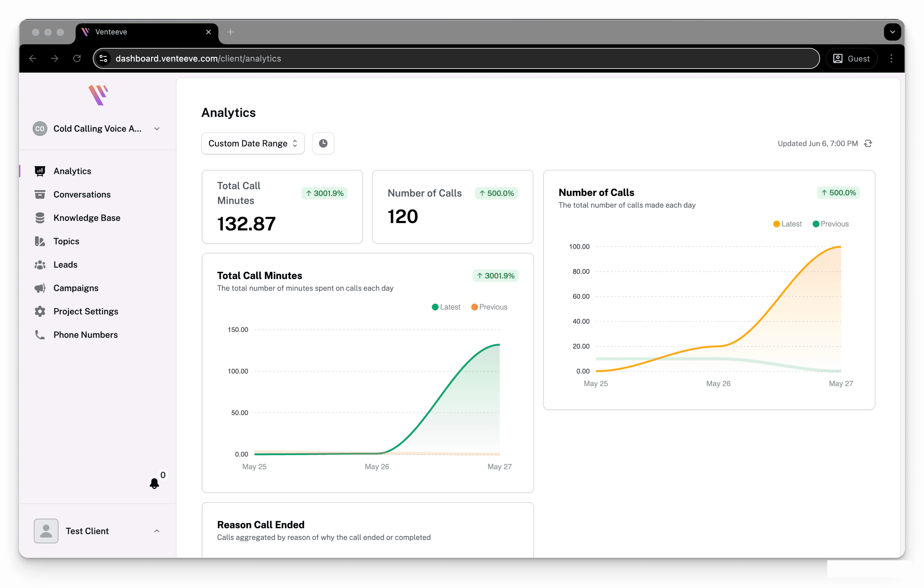924x588 pixels.
Task: Click the Test Client profile avatar
Action: (46, 531)
